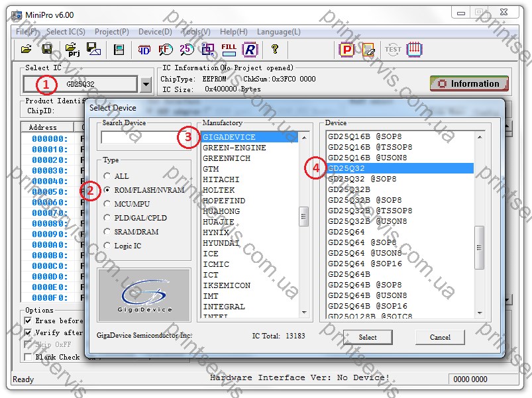Open the Help(H) menu
The width and height of the screenshot is (532, 398).
click(234, 32)
